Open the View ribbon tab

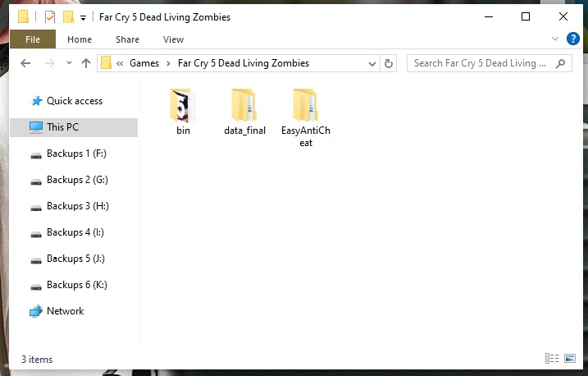[173, 39]
